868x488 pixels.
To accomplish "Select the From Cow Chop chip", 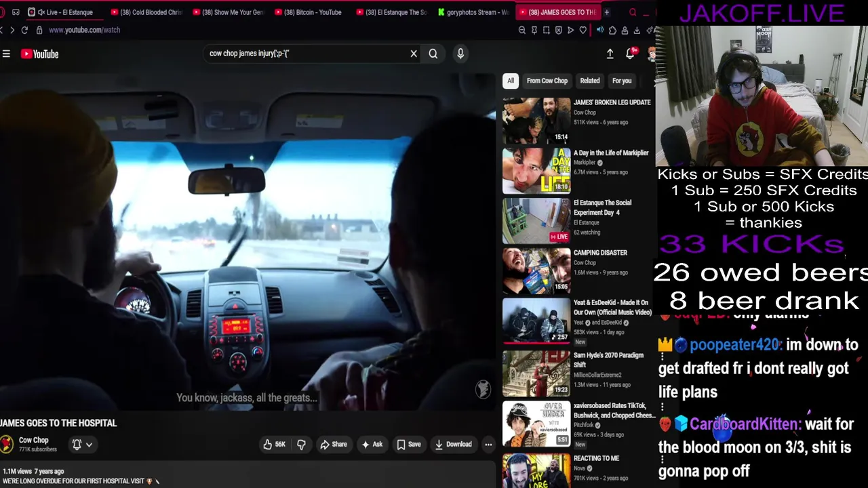I will [x=547, y=81].
